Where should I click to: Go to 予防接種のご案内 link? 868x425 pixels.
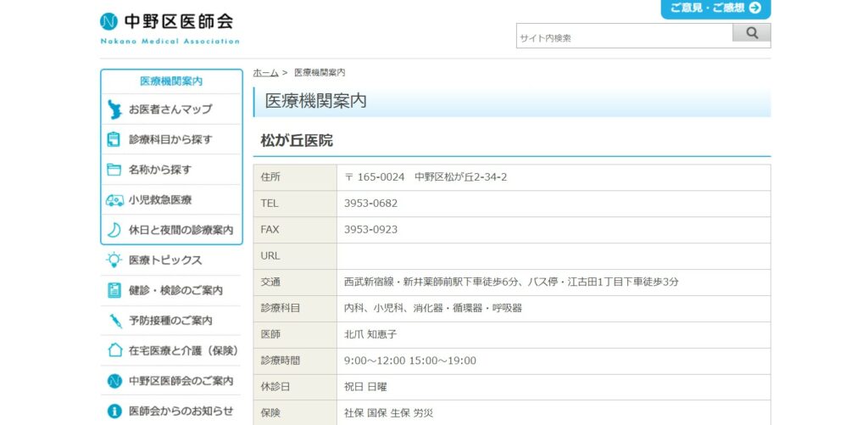pyautogui.click(x=170, y=321)
